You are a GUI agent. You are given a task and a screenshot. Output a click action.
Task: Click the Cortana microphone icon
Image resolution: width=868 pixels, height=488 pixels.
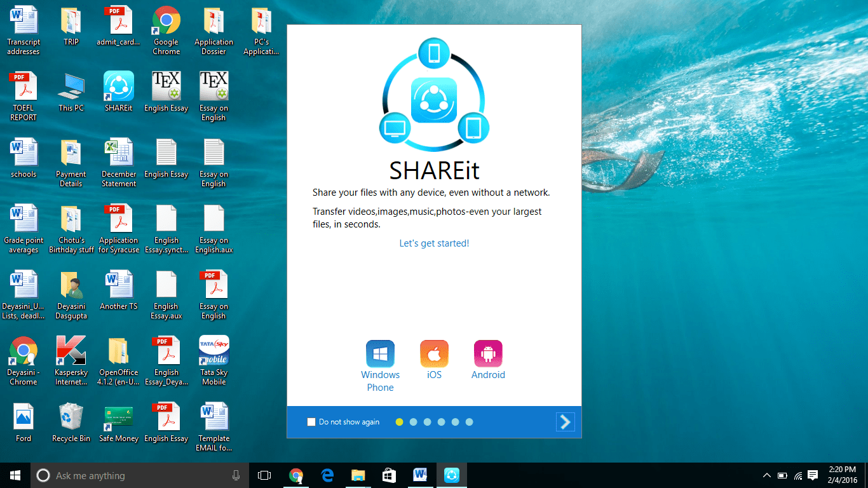pos(236,475)
